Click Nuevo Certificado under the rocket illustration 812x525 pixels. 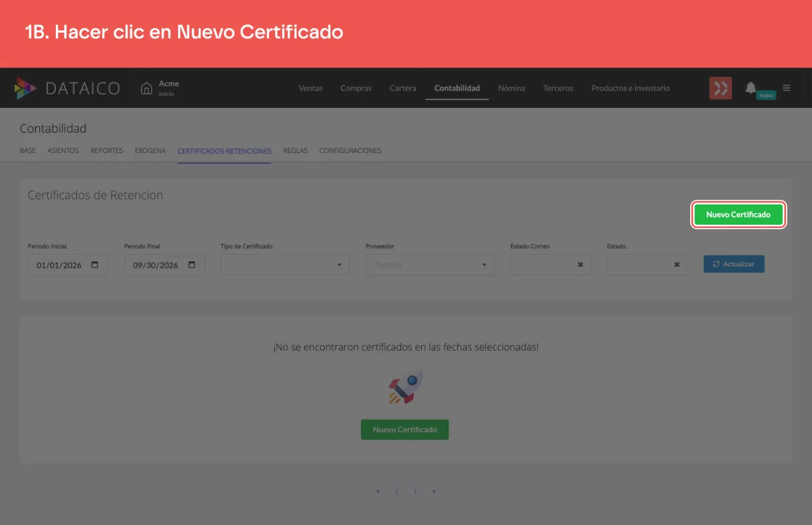(x=405, y=430)
